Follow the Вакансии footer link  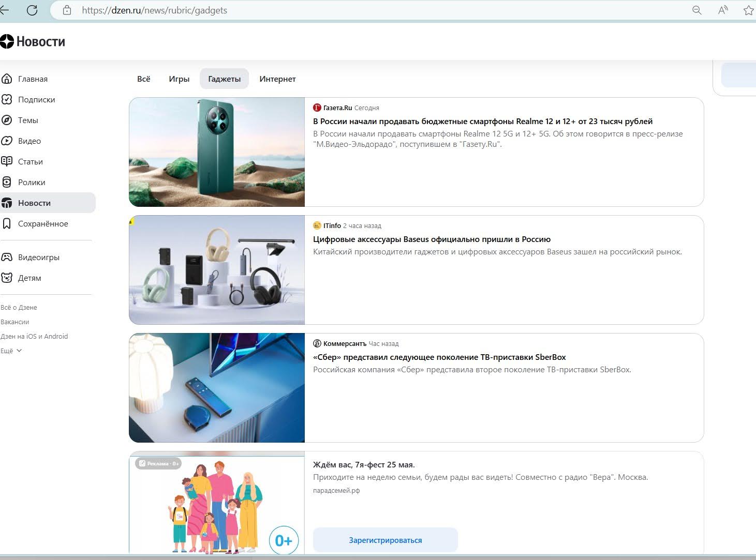point(14,322)
